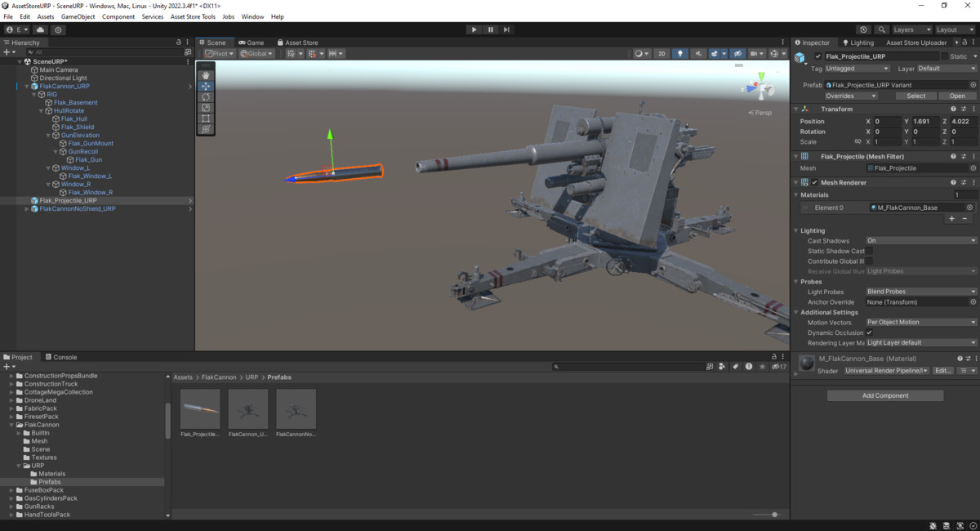Open the Undo History icon
Screen dimensions: 980x531
tap(863, 29)
